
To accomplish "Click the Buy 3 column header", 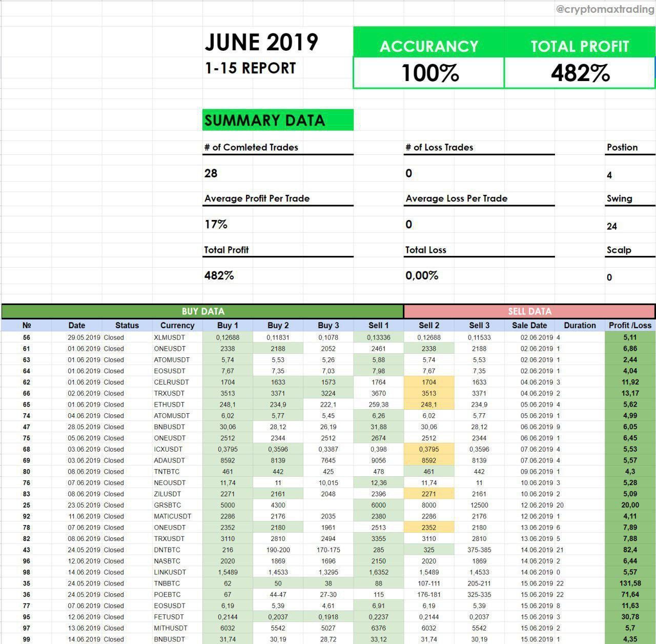I will pos(328,325).
